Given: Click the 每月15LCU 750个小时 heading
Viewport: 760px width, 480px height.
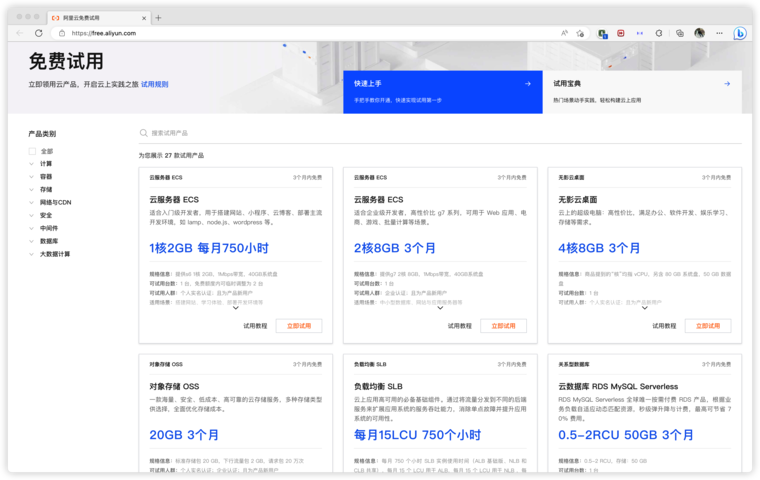Looking at the screenshot, I should tap(417, 435).
